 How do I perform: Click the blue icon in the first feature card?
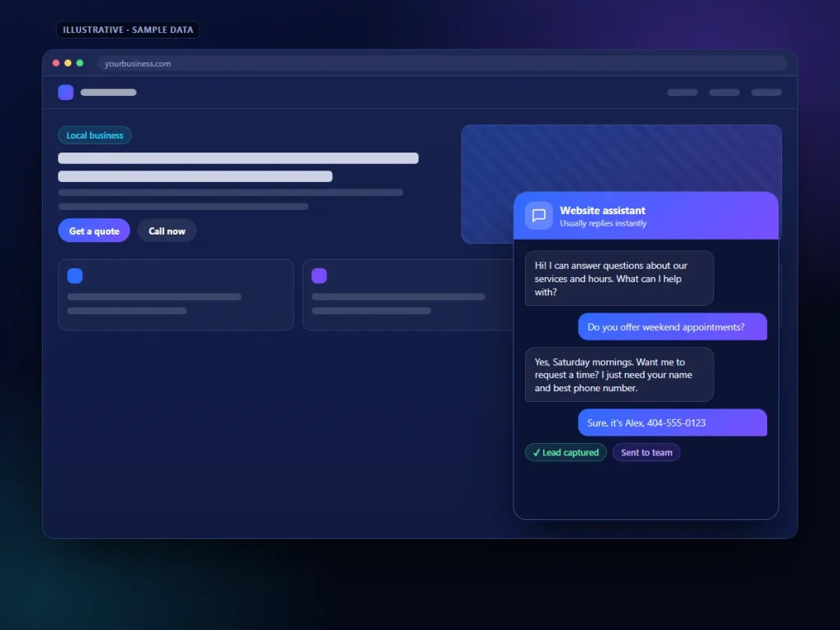[x=75, y=276]
